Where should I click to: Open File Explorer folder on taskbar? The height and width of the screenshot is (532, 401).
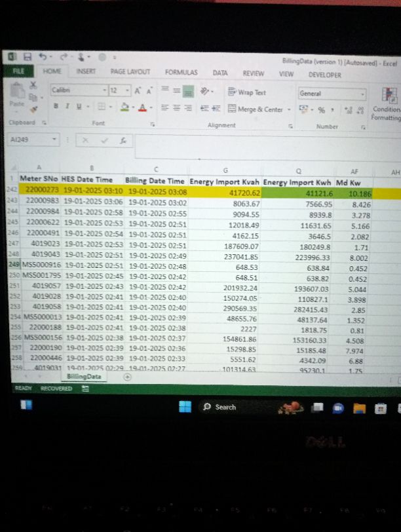[359, 409]
